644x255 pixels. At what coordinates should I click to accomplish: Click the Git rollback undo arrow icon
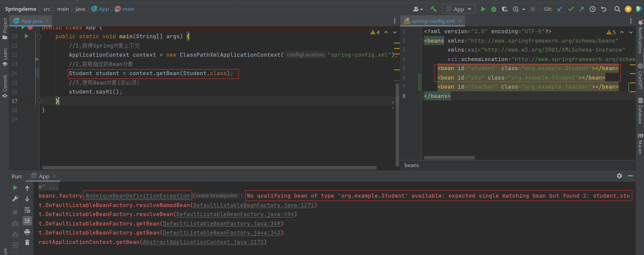point(604,9)
